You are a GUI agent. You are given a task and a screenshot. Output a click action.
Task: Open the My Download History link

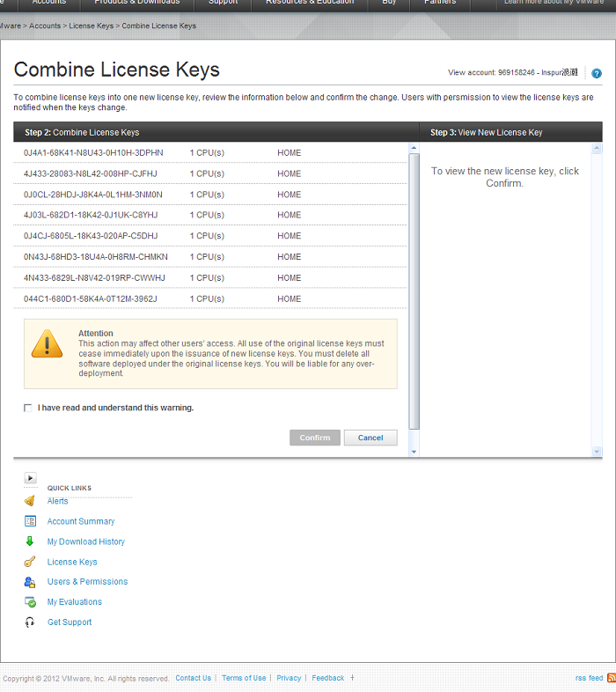pyautogui.click(x=86, y=541)
